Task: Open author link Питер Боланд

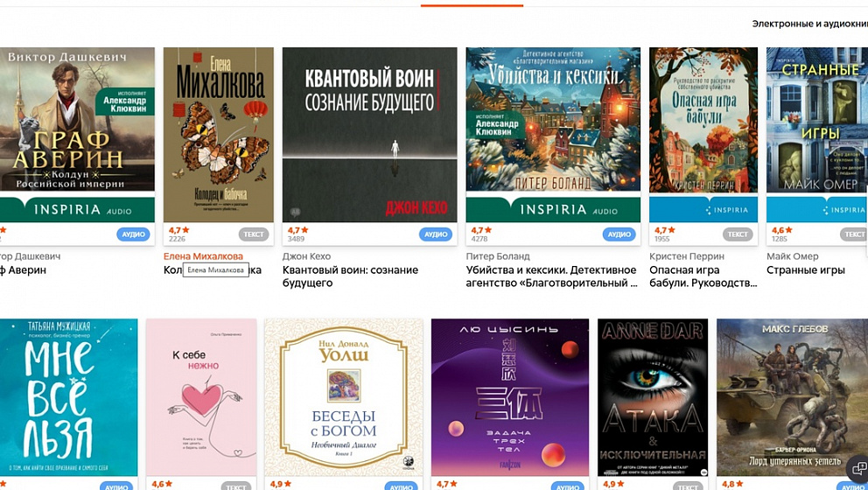Action: click(498, 256)
